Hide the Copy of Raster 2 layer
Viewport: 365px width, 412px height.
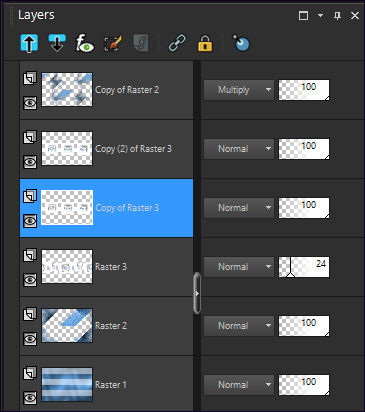30,103
